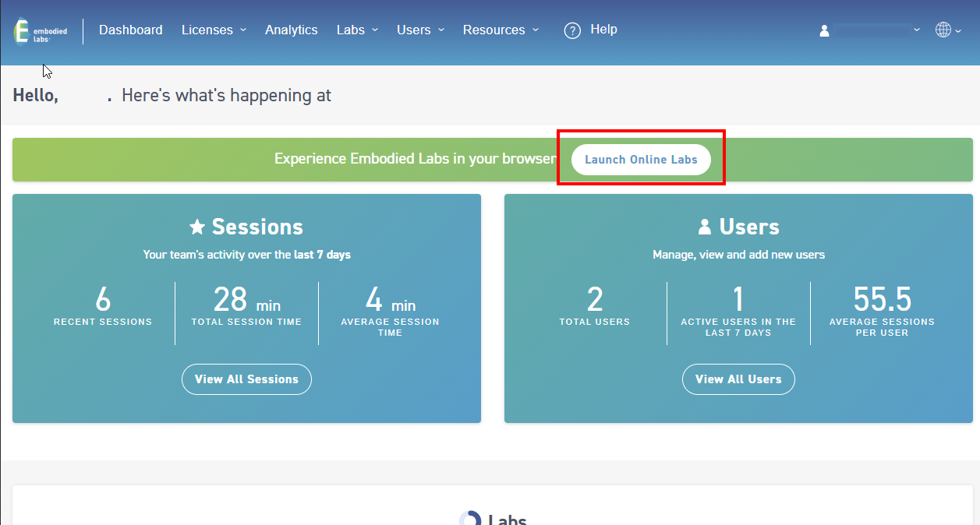
Task: Open the Dashboard page
Action: tap(131, 30)
